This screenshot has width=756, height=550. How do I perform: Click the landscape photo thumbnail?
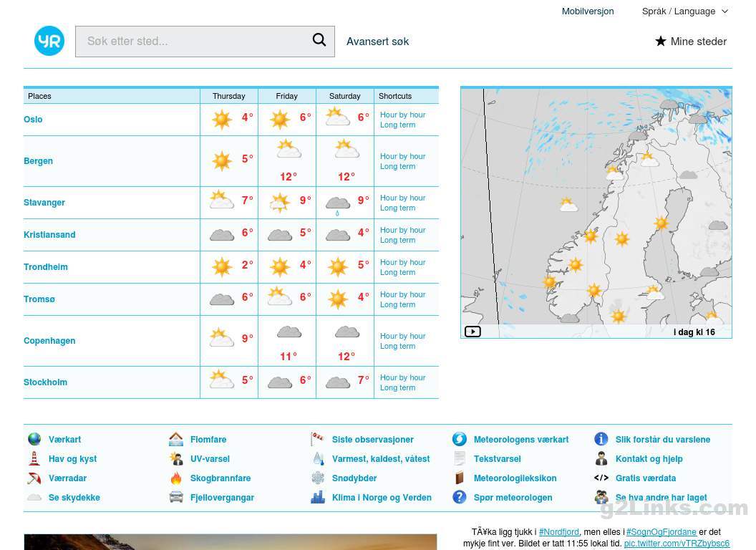(231, 542)
